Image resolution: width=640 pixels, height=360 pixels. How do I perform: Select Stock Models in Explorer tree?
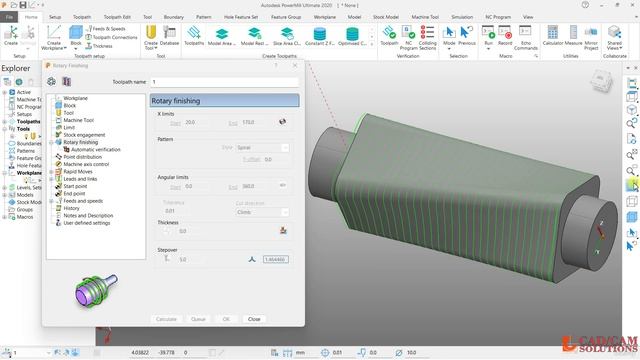click(x=29, y=202)
